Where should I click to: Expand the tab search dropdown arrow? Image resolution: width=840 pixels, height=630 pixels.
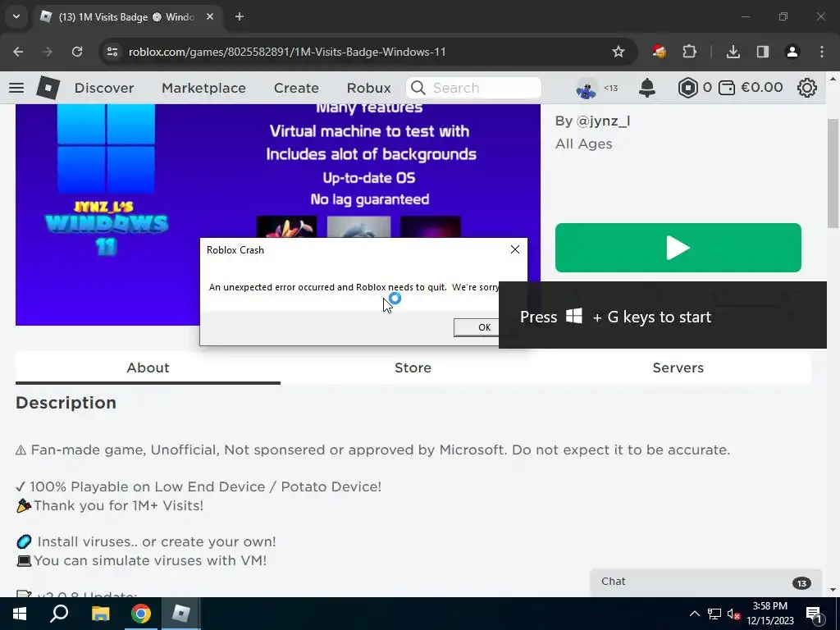tap(16, 16)
